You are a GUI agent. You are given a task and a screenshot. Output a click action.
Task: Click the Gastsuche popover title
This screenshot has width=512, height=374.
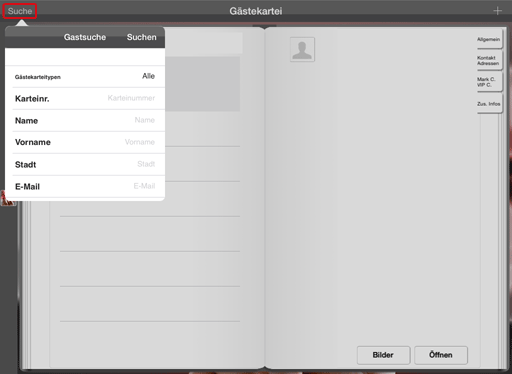(85, 37)
